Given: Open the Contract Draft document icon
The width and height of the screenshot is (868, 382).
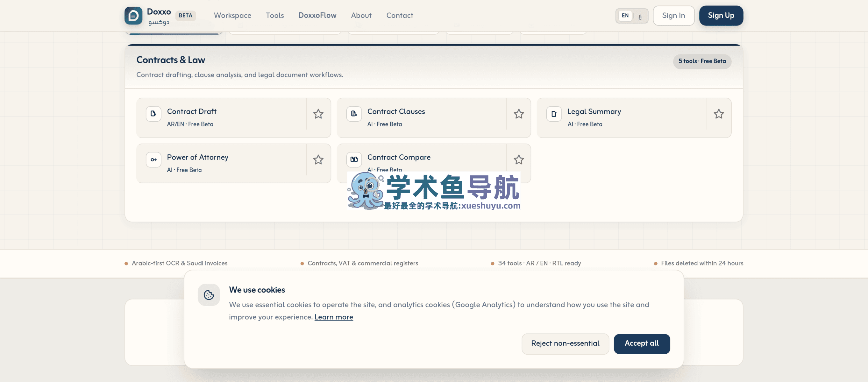Looking at the screenshot, I should coord(153,114).
